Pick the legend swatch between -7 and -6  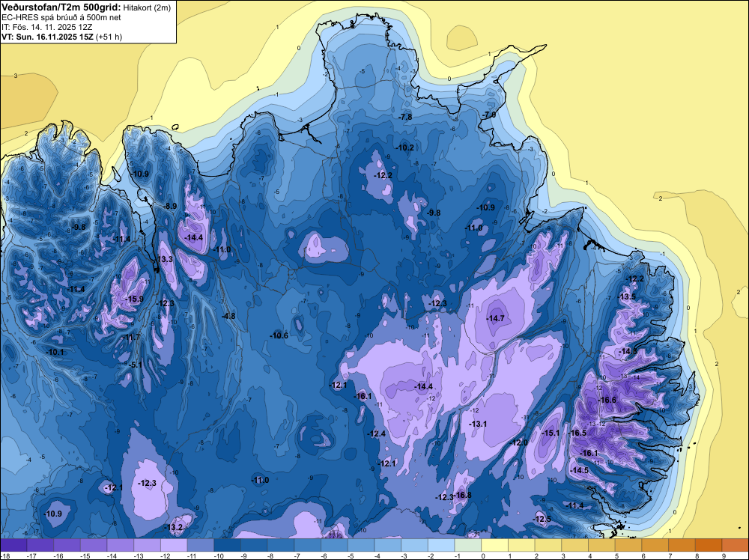point(308,545)
